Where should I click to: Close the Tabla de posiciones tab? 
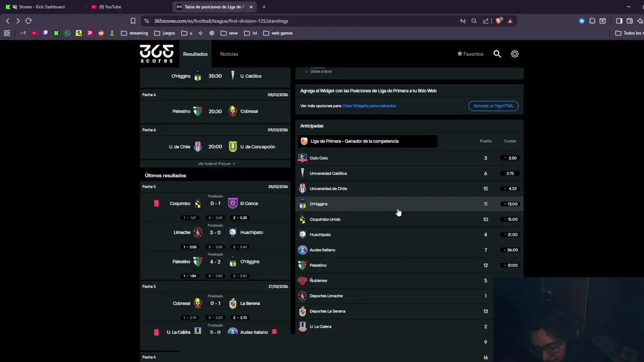click(251, 7)
